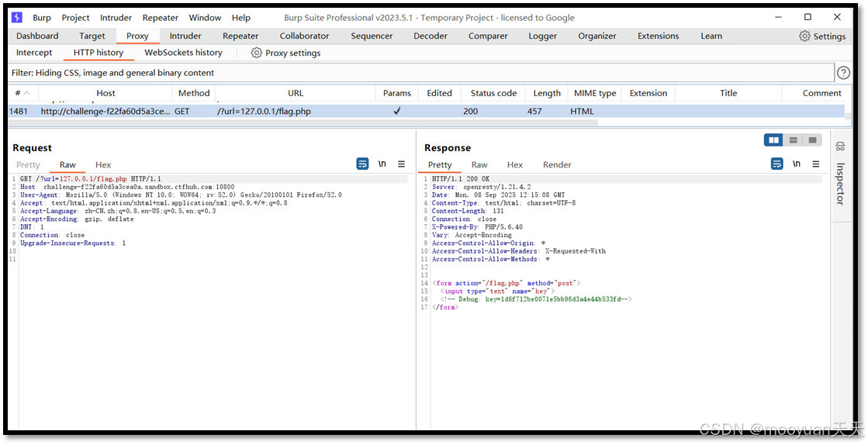Open Request pane hamburger menu

coord(401,164)
